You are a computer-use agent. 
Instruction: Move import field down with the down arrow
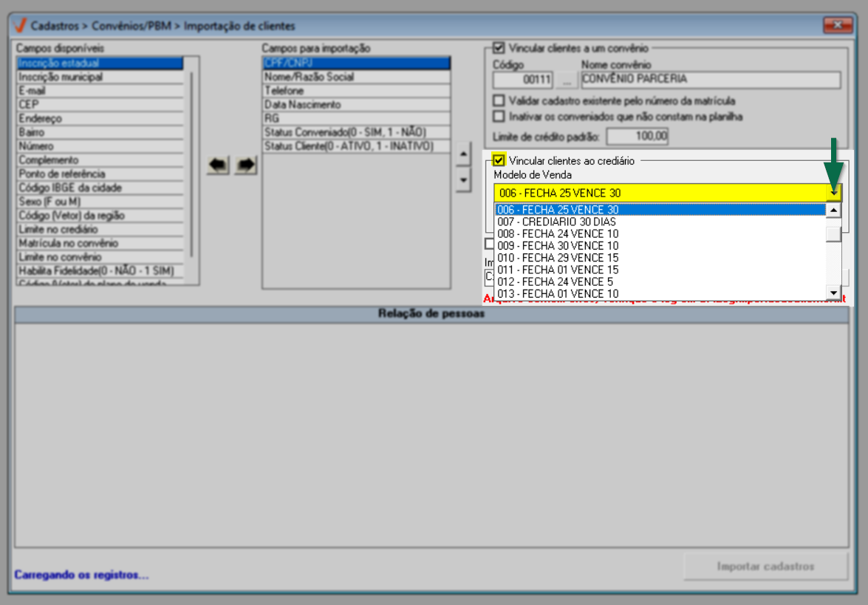coord(463,180)
